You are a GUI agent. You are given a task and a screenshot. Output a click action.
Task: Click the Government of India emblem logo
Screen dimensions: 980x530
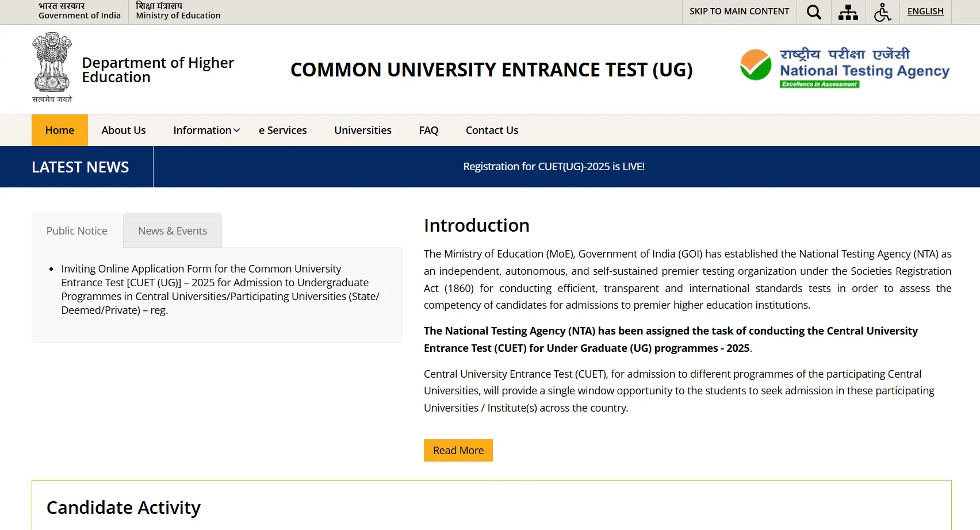[x=52, y=67]
